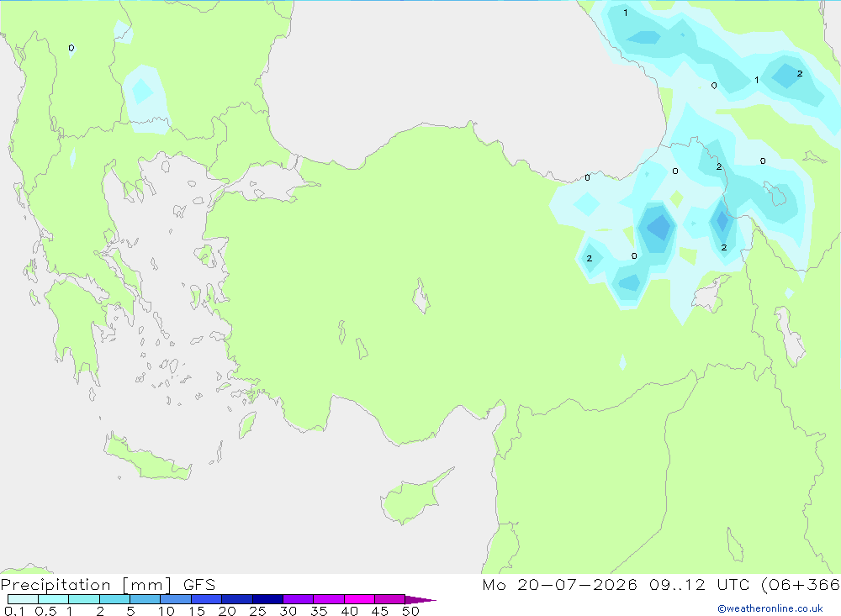Click the '50' legend scale value
Image resolution: width=841 pixels, height=616 pixels.
[x=410, y=611]
